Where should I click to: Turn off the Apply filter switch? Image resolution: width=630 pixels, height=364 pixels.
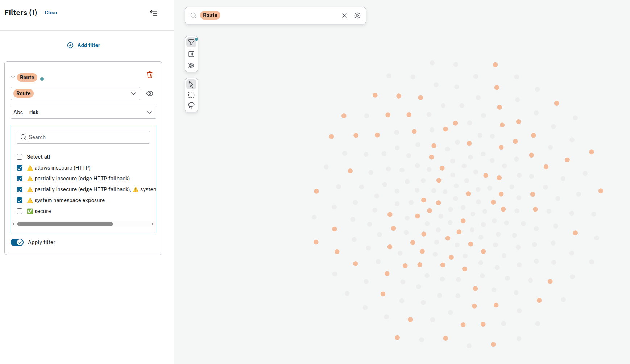point(17,242)
